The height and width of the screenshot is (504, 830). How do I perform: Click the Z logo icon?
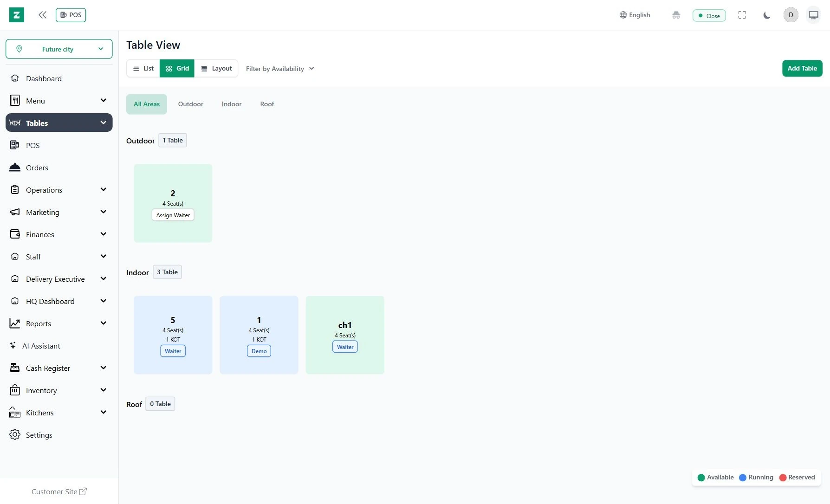tap(17, 15)
